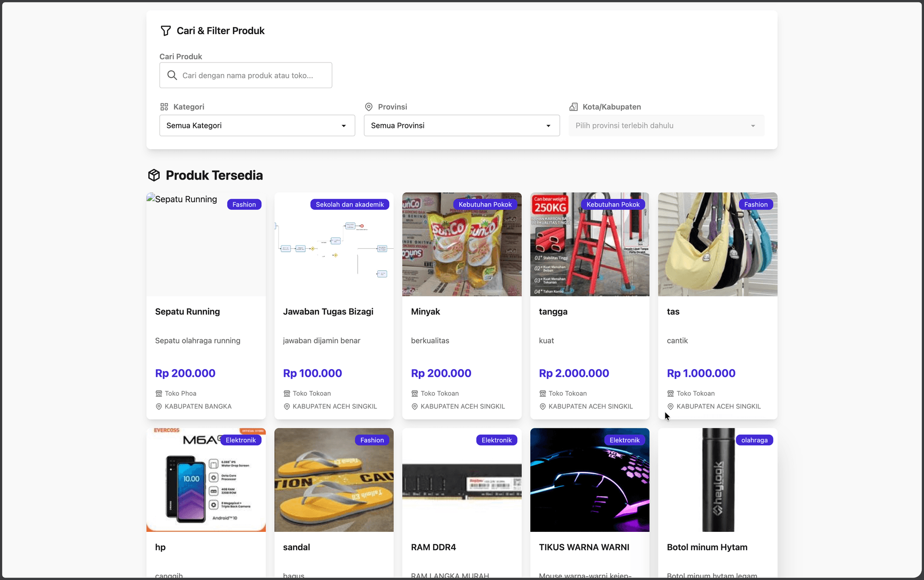
Task: Click the olahraga badge on Botol minum
Action: [755, 440]
